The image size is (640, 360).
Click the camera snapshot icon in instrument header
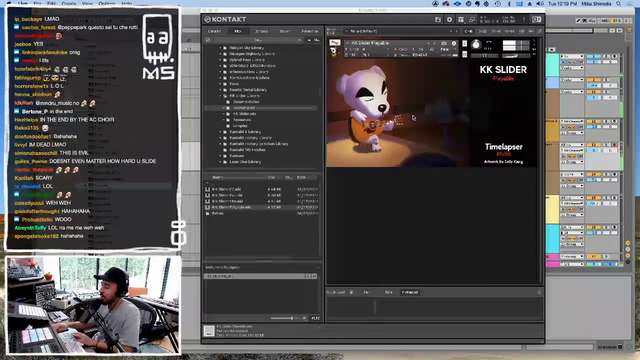tap(444, 43)
